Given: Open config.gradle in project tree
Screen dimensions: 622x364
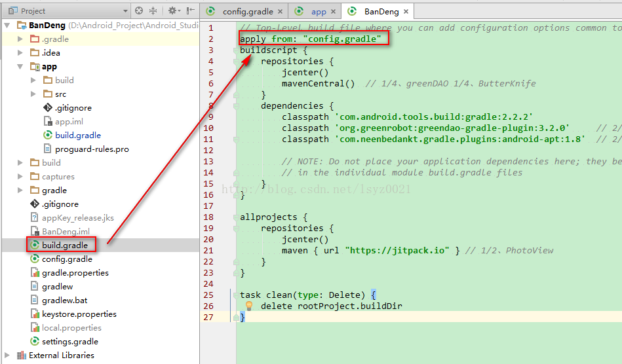Looking at the screenshot, I should [x=67, y=259].
